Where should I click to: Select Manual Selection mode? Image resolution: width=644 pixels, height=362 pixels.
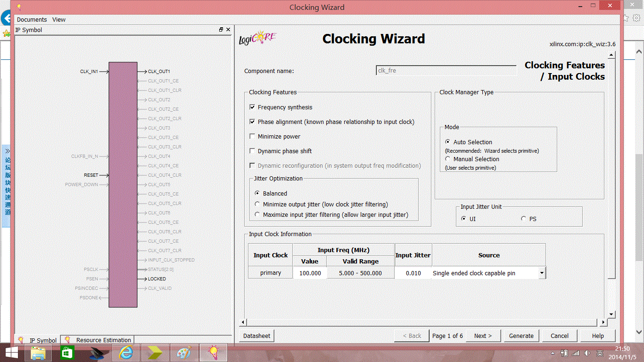447,159
